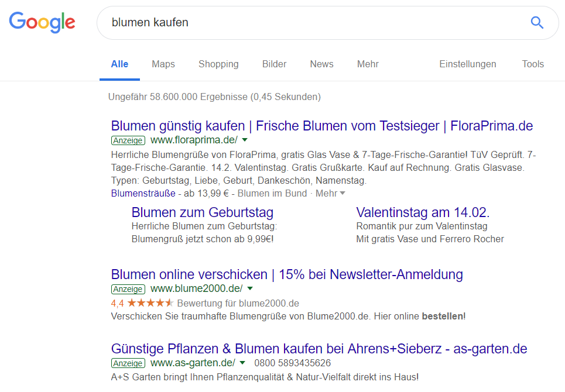Open the dropdown arrow beside www.as-garten.de
This screenshot has width=565, height=392.
[242, 363]
